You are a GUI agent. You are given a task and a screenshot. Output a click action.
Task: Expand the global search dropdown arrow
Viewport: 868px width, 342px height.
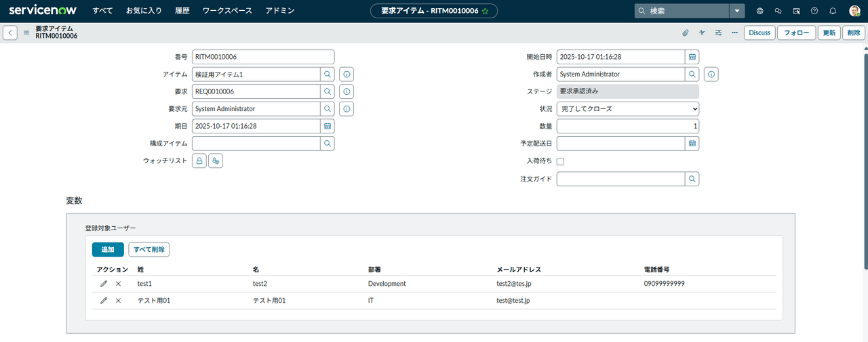(737, 11)
